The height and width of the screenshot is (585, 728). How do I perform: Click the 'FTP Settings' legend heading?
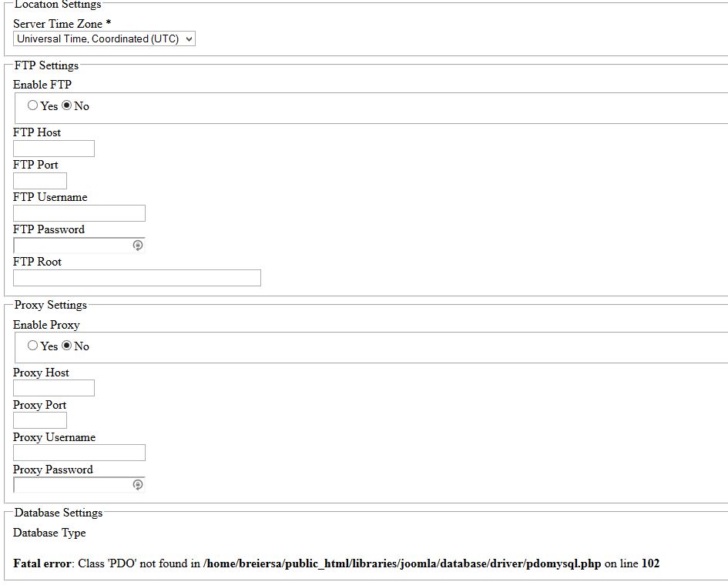(x=46, y=65)
